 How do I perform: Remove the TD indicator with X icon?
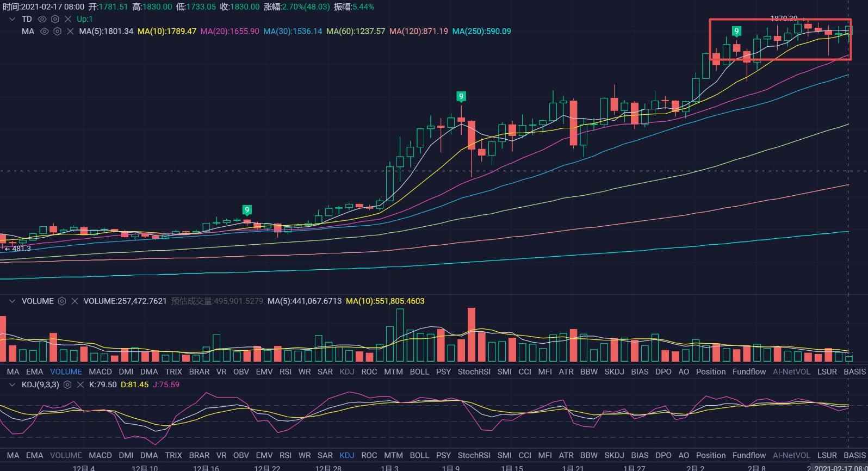[68, 19]
